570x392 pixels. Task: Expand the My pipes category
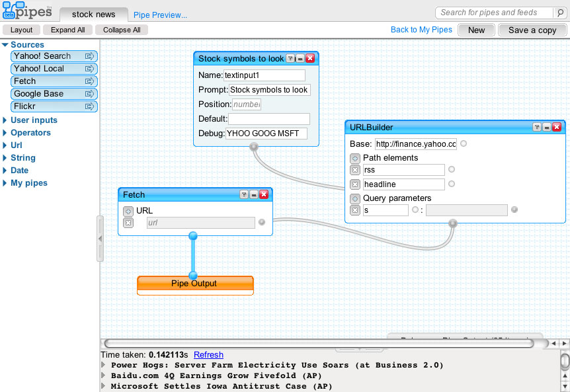5,183
